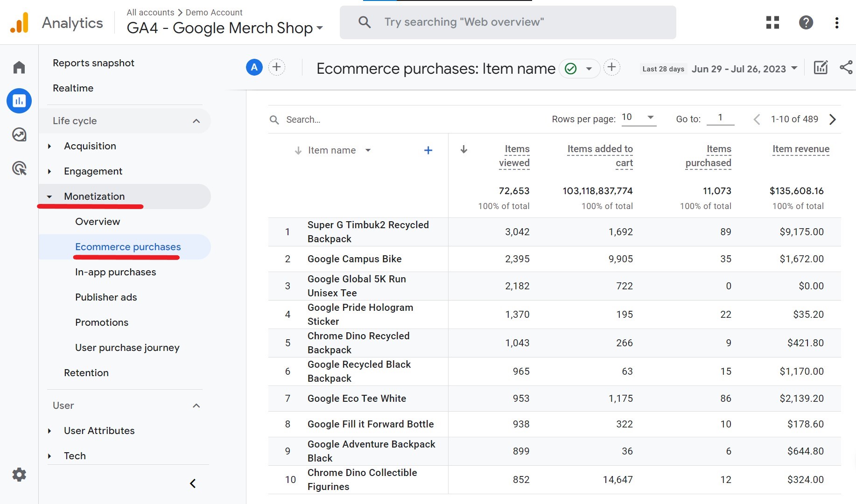Open User purchase journey report
Viewport: 856px width, 504px height.
point(127,348)
